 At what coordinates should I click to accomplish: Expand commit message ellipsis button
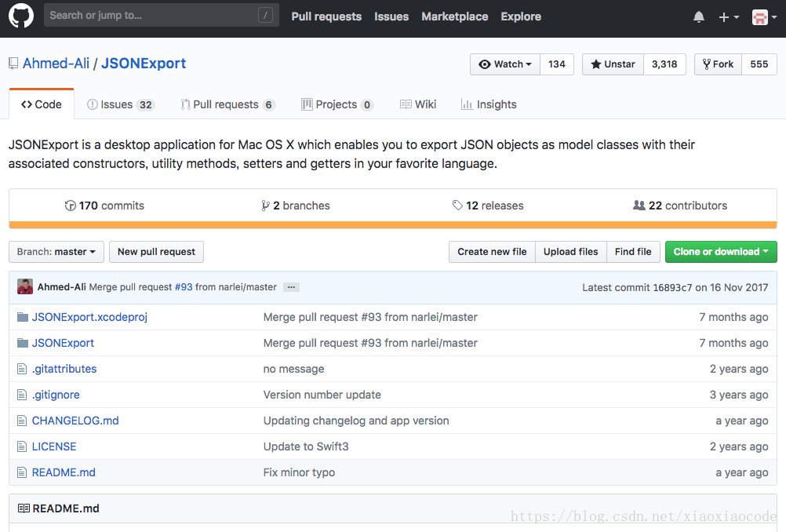coord(291,287)
